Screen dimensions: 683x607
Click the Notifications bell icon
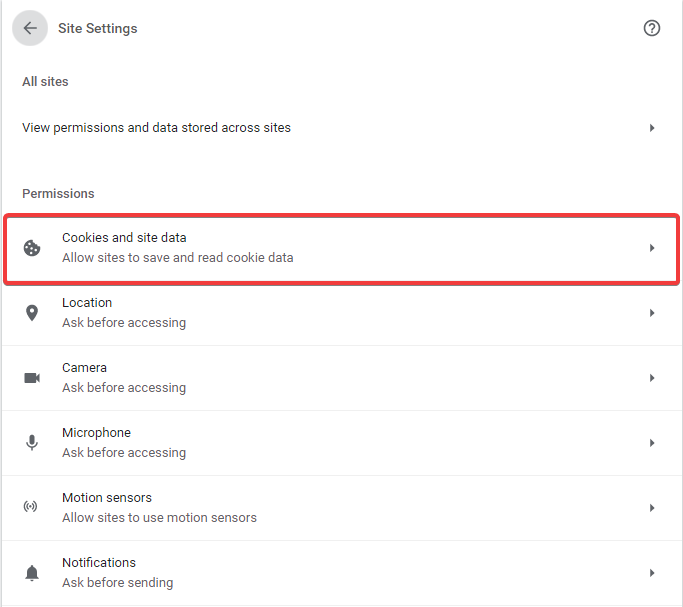[x=32, y=573]
